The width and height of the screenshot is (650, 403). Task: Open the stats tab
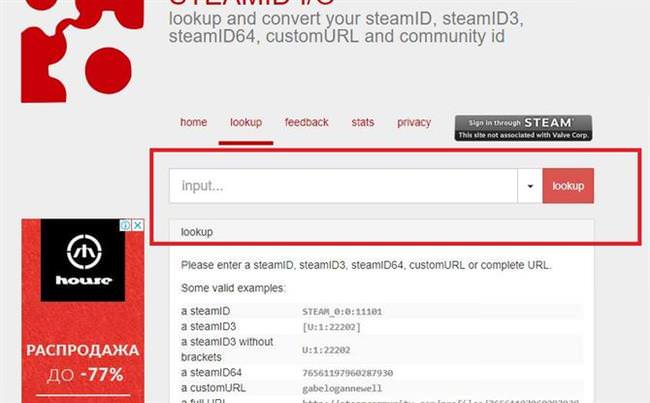363,122
